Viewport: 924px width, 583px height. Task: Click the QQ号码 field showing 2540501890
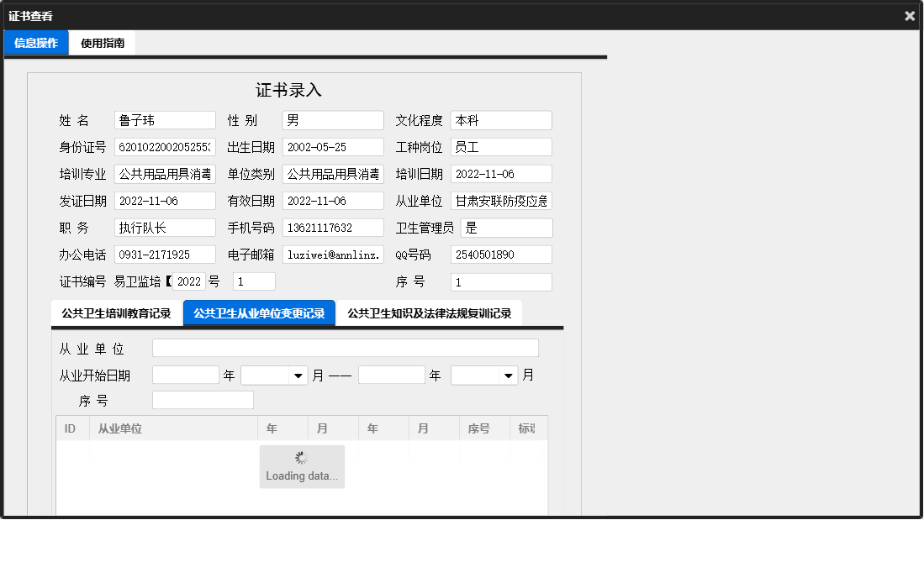501,254
